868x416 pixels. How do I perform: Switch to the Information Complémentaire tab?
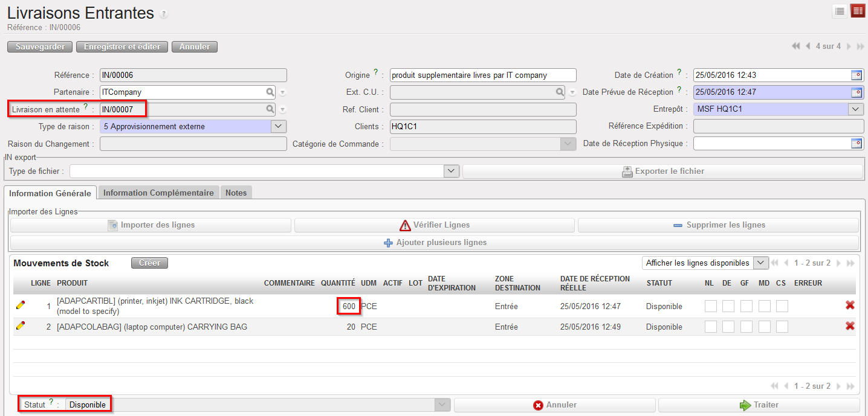pyautogui.click(x=158, y=193)
